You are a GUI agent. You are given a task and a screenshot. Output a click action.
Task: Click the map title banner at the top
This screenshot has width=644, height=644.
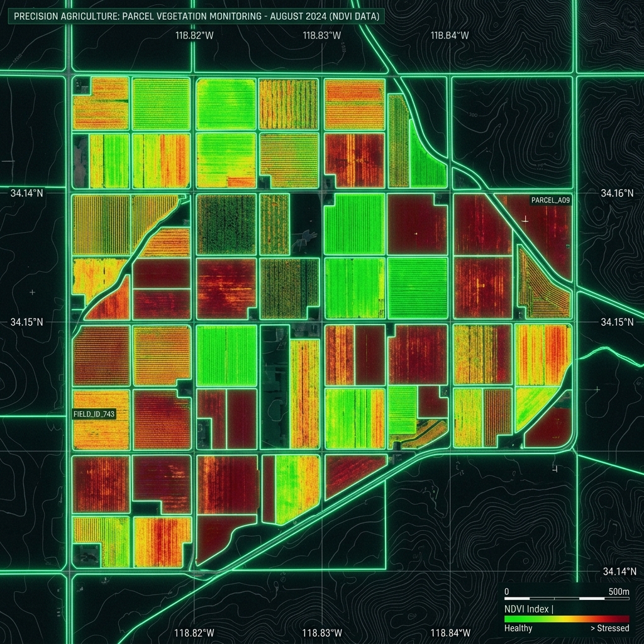(x=196, y=16)
